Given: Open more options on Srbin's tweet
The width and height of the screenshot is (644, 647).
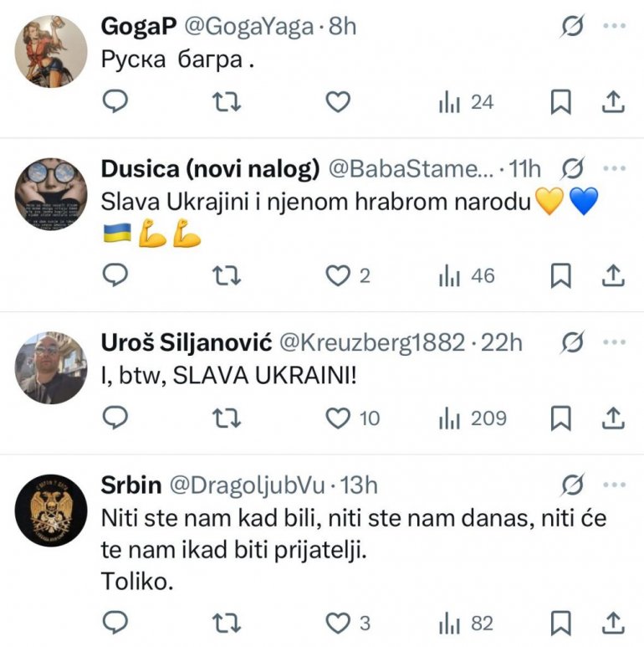Looking at the screenshot, I should coord(615,485).
